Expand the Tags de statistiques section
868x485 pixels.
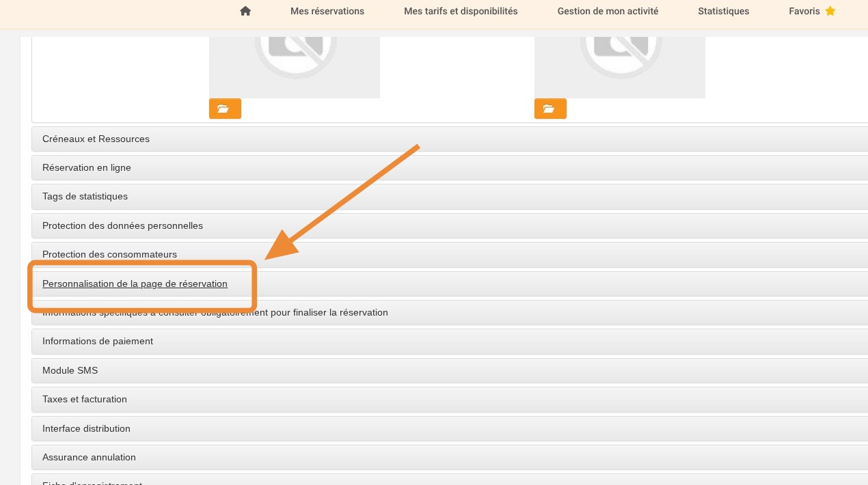pos(450,196)
